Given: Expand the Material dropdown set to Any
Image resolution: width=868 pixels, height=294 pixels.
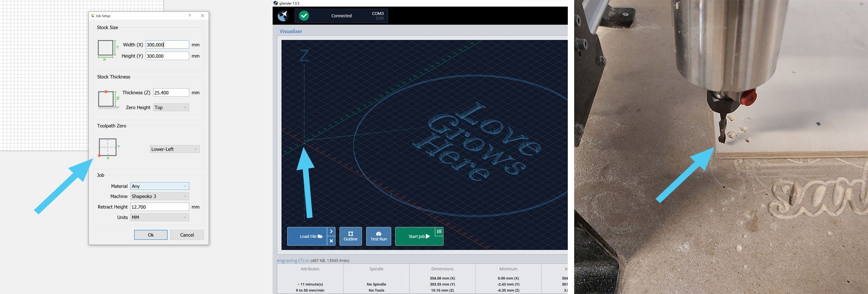Looking at the screenshot, I should (160, 186).
